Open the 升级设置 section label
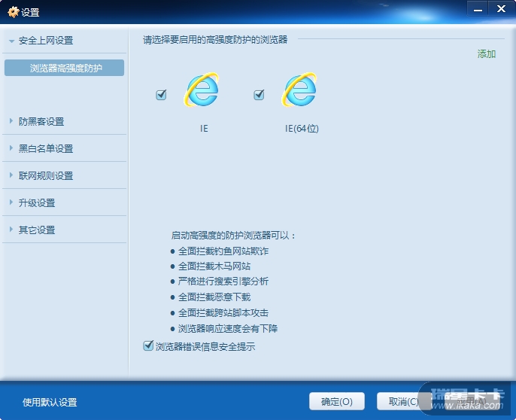 tap(37, 203)
